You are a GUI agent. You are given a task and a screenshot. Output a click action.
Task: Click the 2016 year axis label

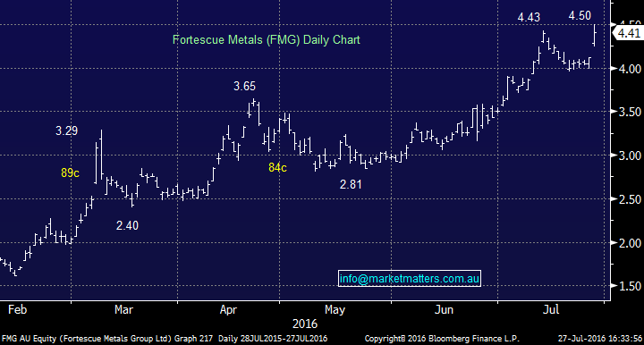[x=305, y=324]
